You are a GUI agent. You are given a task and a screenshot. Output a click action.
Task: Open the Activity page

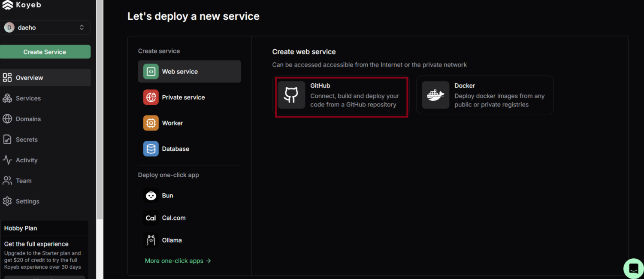click(x=45, y=160)
